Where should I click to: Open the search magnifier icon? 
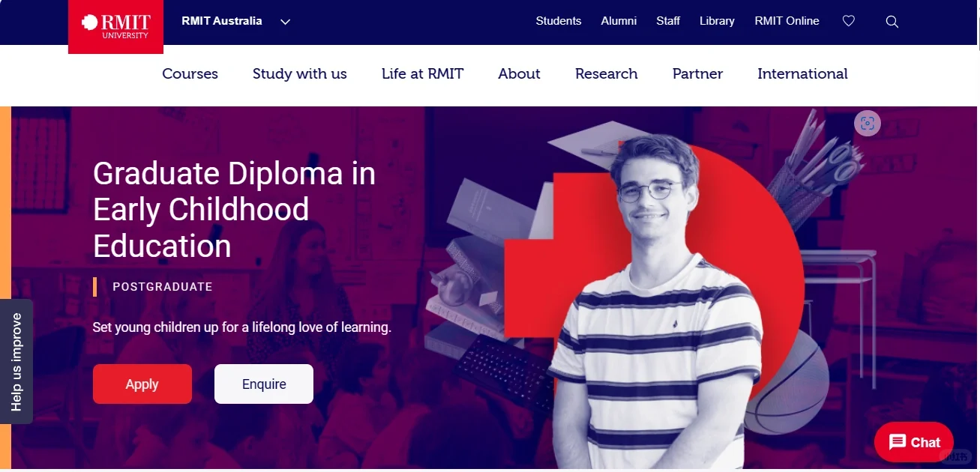892,22
